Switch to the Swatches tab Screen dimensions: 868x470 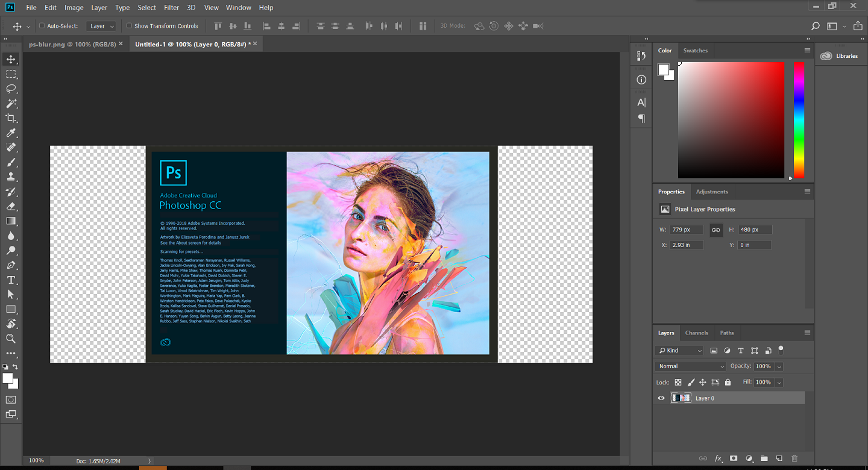click(x=695, y=51)
